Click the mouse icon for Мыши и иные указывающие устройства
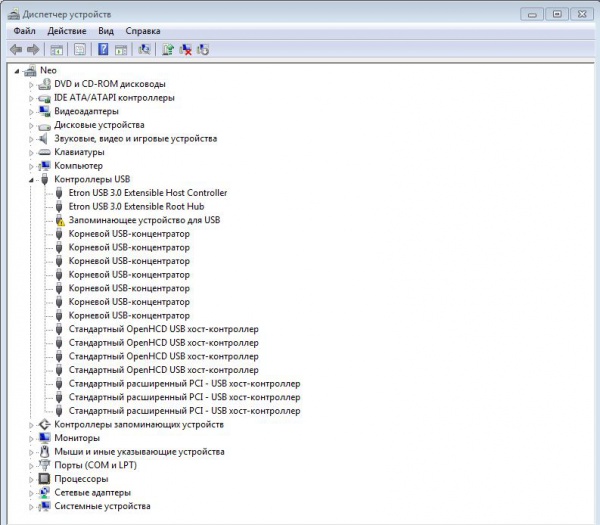This screenshot has width=600, height=525. pyautogui.click(x=45, y=452)
